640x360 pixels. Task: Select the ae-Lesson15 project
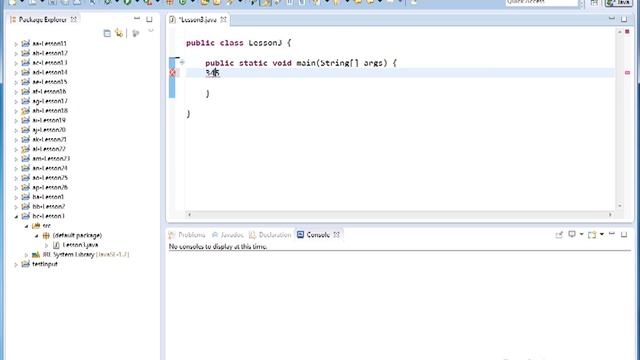tap(49, 82)
